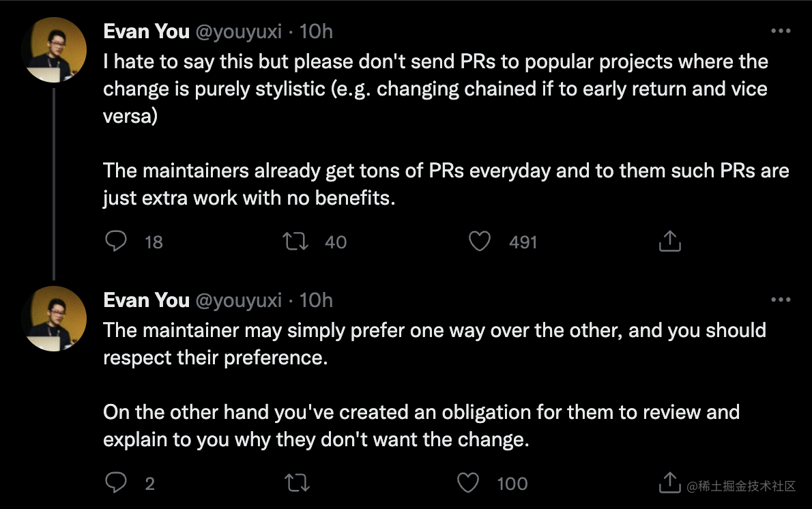Open Evan You's profile name in second tweet
The height and width of the screenshot is (509, 812).
(x=147, y=300)
